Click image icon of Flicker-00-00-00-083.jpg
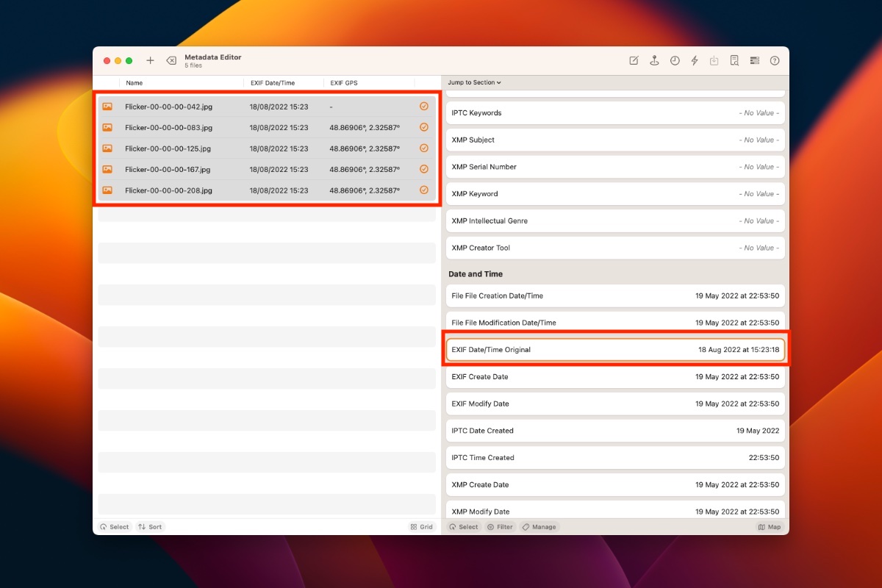The height and width of the screenshot is (588, 882). pyautogui.click(x=107, y=127)
